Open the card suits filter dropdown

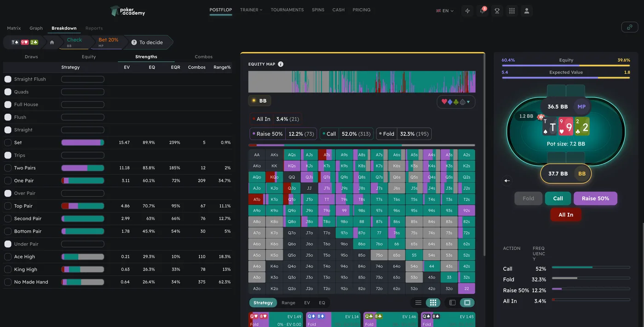[455, 102]
